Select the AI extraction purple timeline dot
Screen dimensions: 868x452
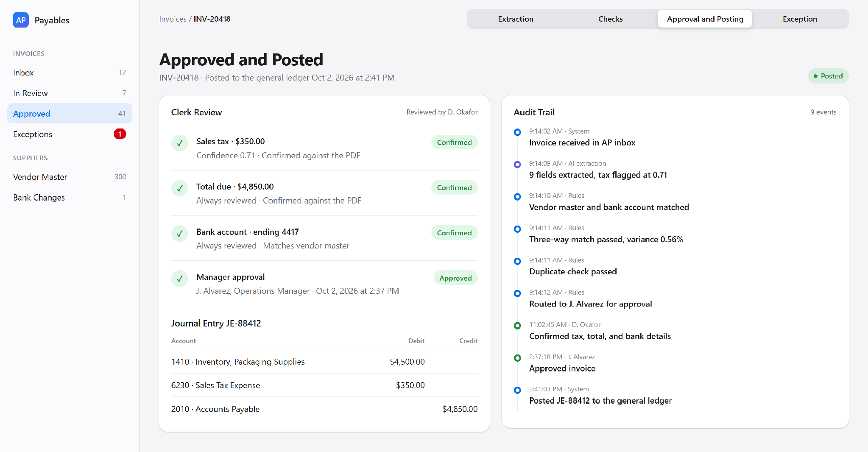(x=517, y=165)
